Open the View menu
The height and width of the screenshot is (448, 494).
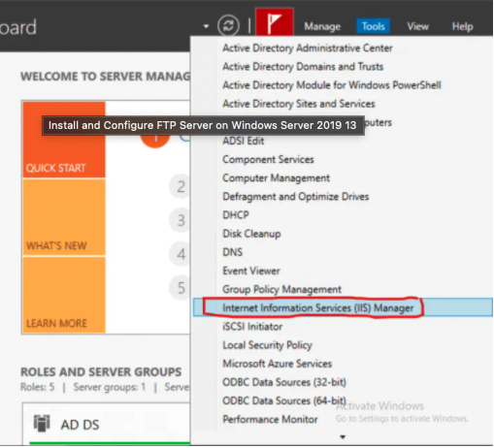(x=417, y=26)
